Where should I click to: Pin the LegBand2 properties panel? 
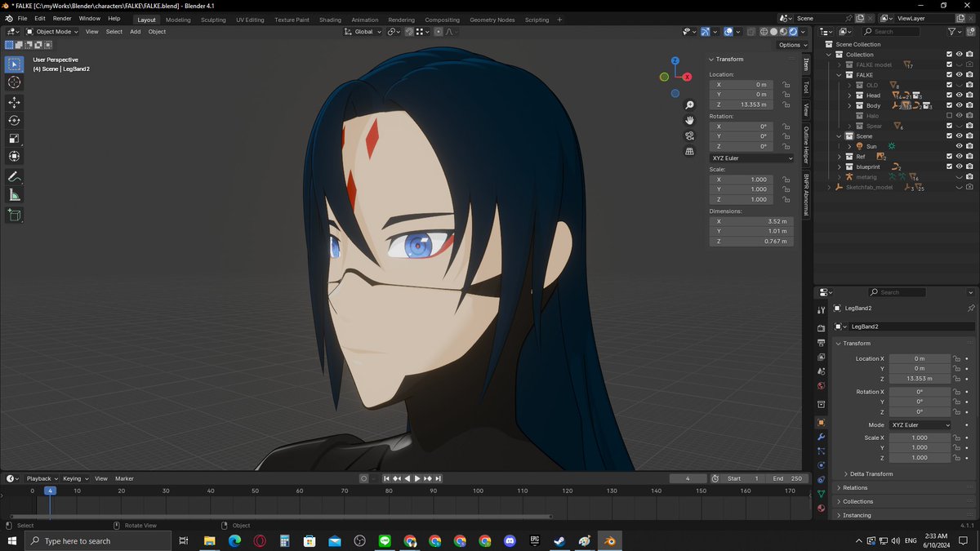click(970, 309)
